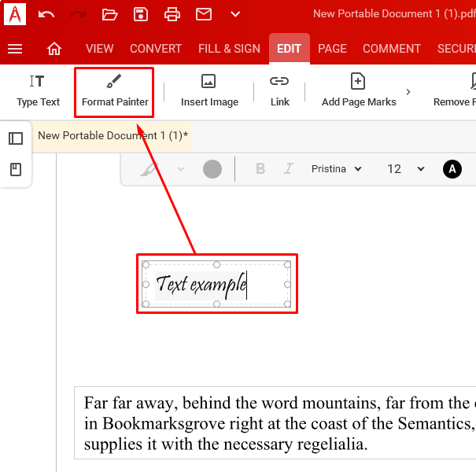Screen dimensions: 476x472
Task: Click the Save disk icon
Action: point(141,14)
